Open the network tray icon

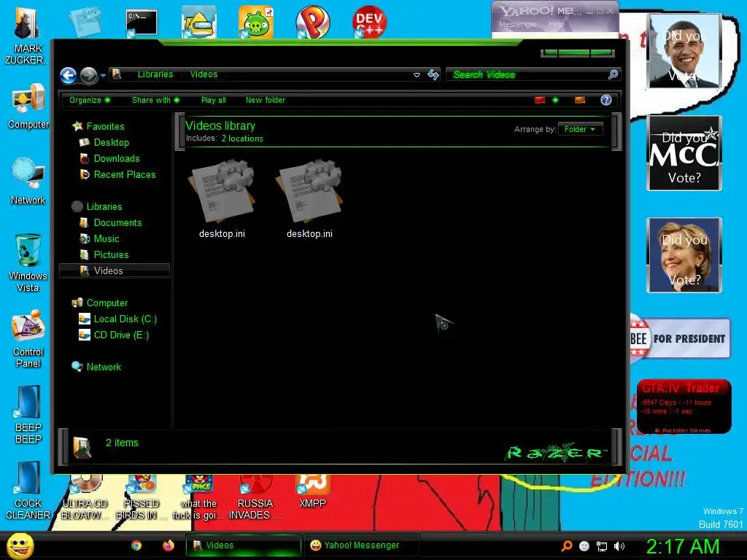602,546
